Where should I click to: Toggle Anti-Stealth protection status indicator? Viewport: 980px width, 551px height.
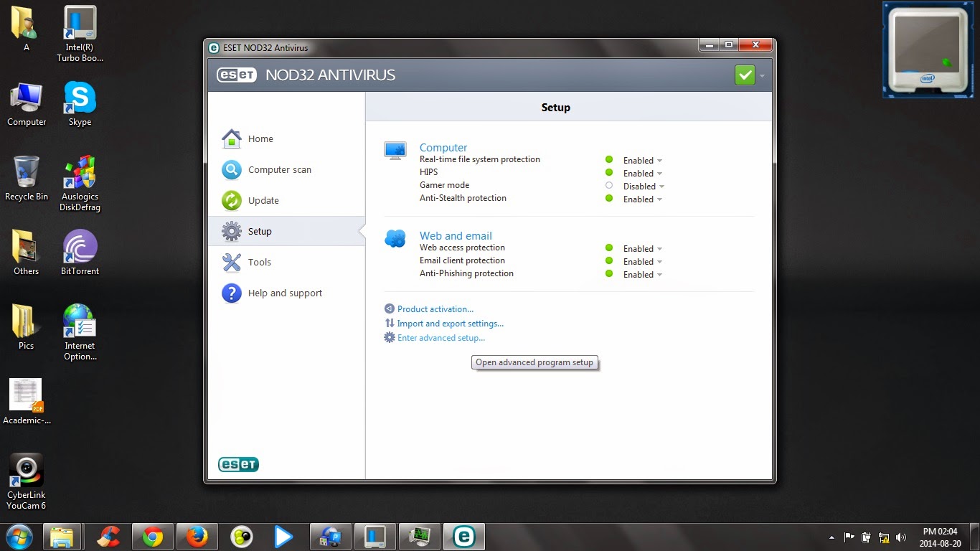click(609, 199)
